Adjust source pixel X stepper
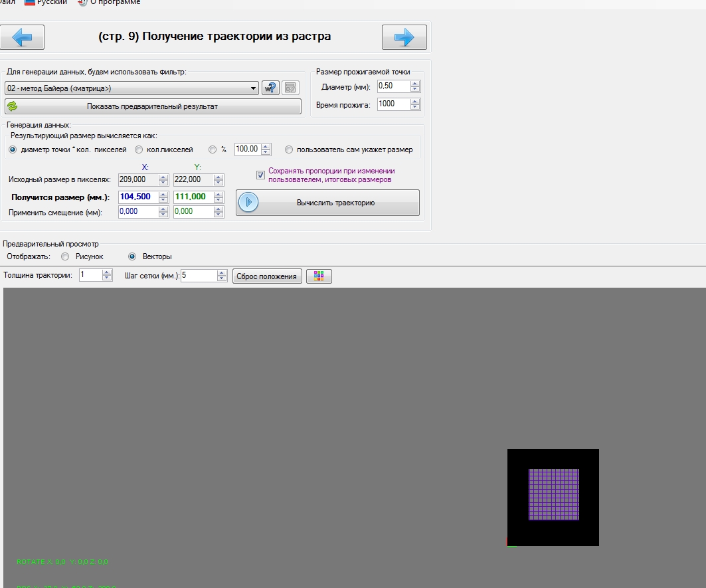This screenshot has width=706, height=588. click(x=163, y=180)
